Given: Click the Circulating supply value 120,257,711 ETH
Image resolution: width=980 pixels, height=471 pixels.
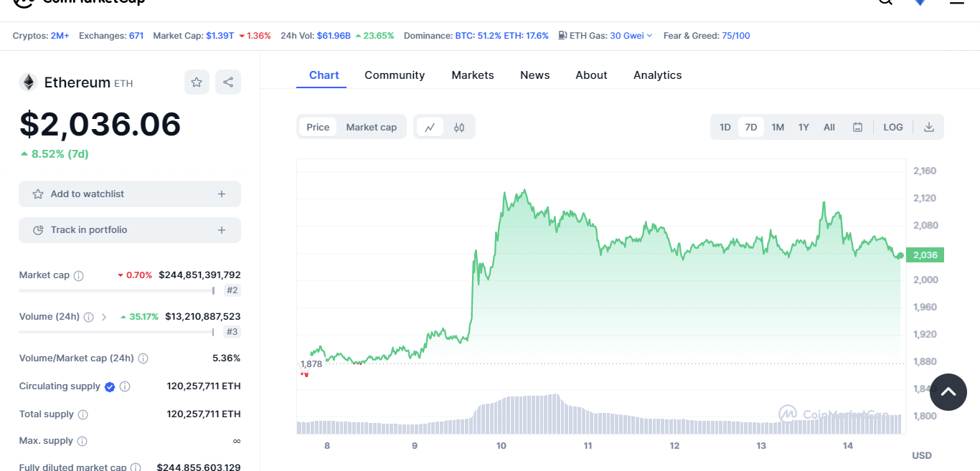Looking at the screenshot, I should (x=204, y=386).
